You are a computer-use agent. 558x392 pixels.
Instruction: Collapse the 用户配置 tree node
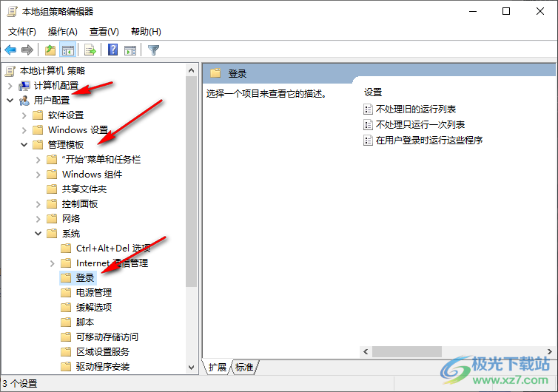coord(10,101)
